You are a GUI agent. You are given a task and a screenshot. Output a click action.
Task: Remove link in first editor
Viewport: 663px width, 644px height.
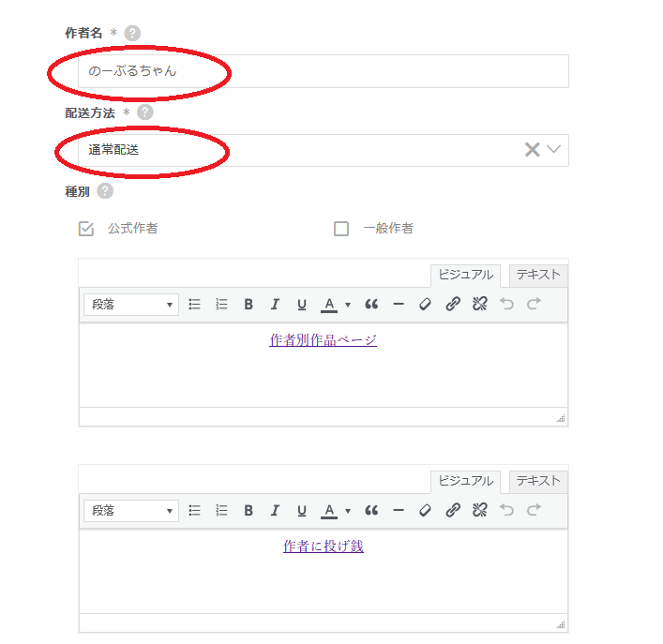click(479, 304)
